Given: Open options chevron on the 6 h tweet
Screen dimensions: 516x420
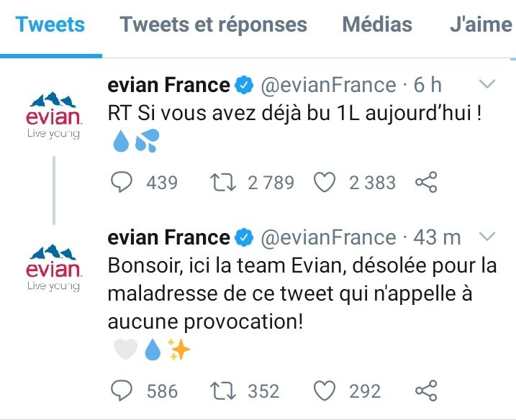Looking at the screenshot, I should pos(487,85).
